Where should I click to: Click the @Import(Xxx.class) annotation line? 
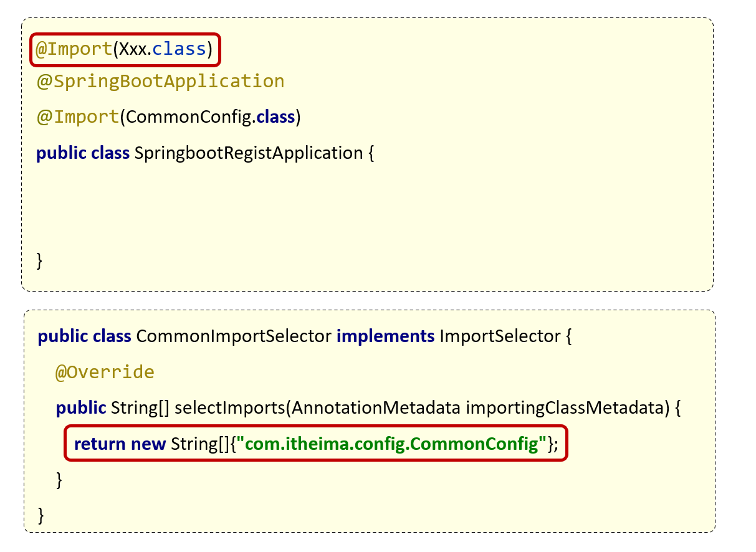point(125,49)
